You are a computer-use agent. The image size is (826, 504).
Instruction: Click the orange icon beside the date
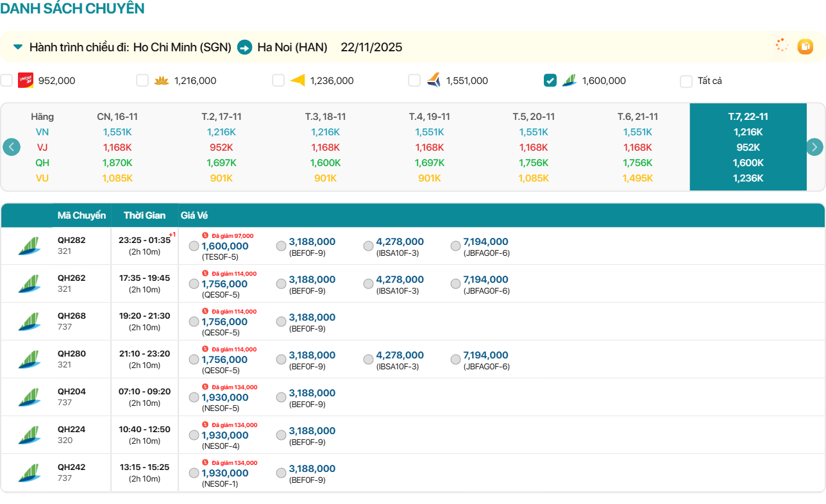tap(805, 47)
